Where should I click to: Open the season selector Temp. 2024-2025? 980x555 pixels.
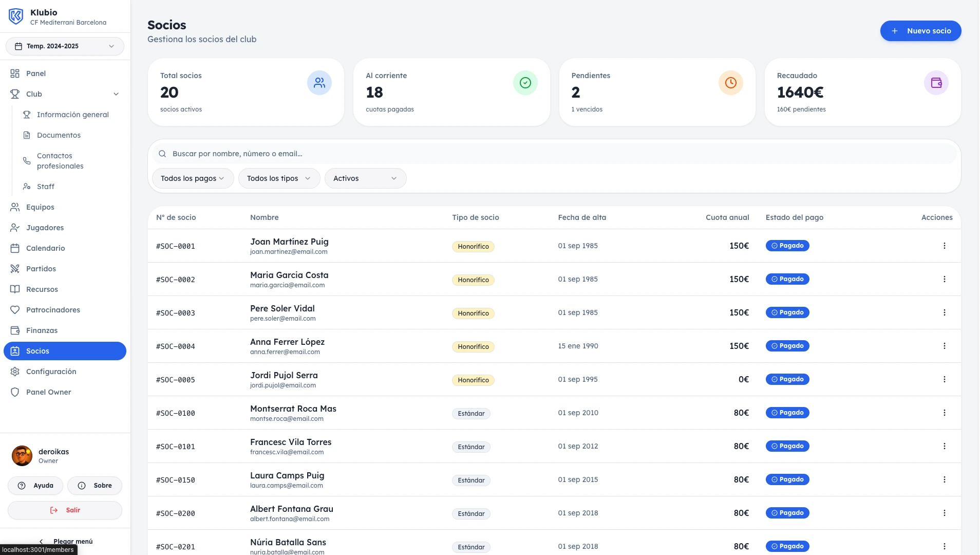pos(65,46)
